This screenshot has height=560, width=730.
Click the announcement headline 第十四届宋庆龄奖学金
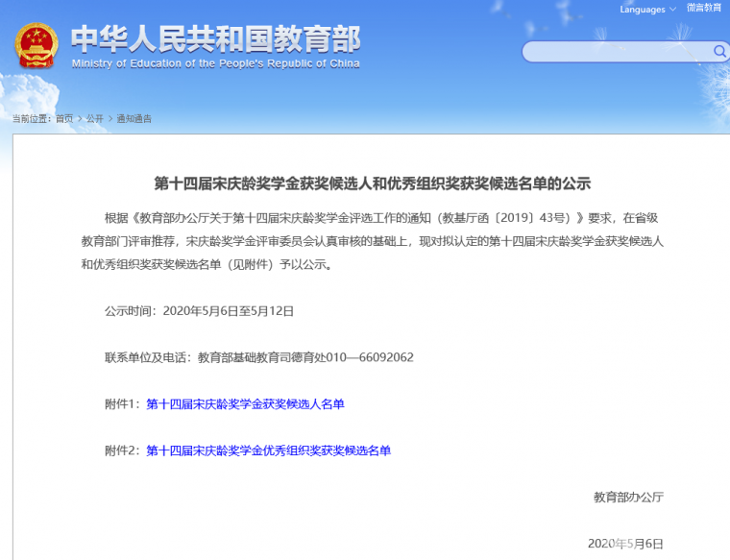pos(372,183)
